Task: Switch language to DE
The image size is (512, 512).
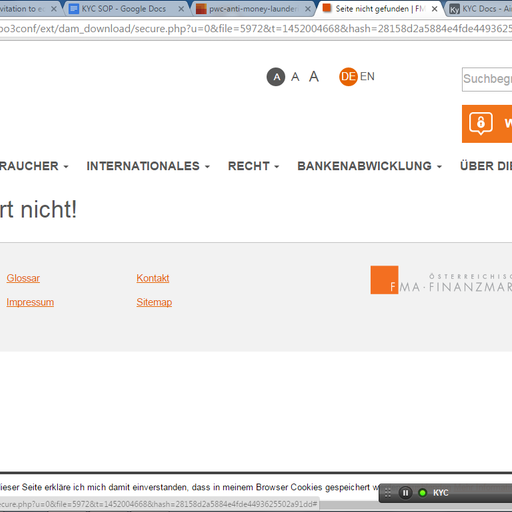Action: [x=348, y=77]
